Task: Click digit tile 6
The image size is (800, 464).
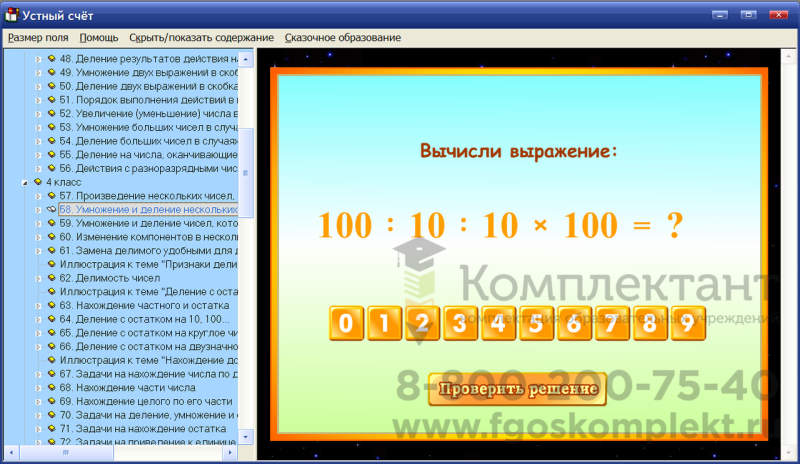Action: (x=574, y=323)
